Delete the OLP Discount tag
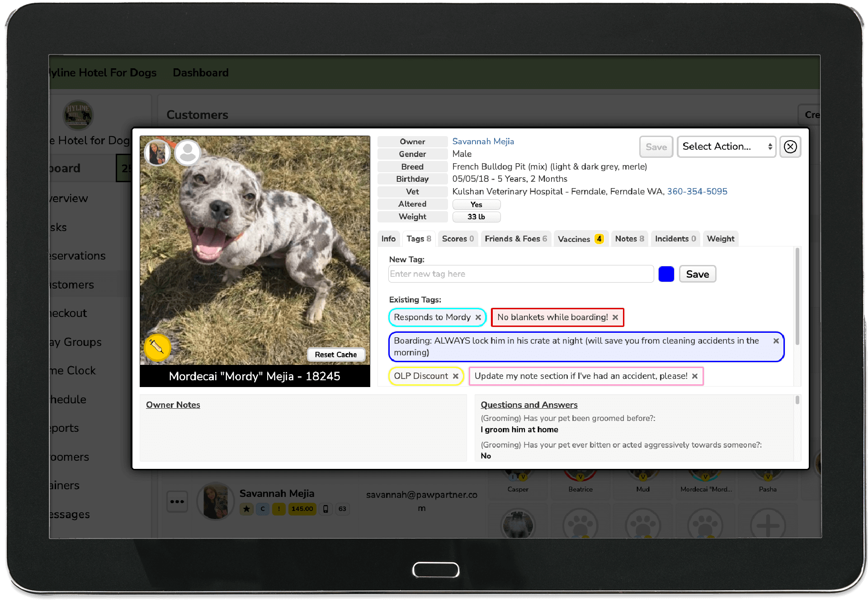The height and width of the screenshot is (600, 868). 456,376
